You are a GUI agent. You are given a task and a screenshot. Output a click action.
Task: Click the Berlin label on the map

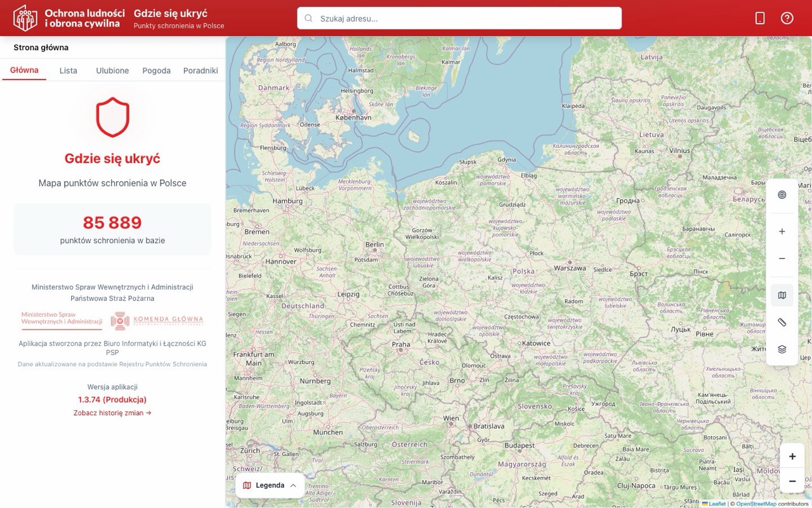click(x=374, y=244)
